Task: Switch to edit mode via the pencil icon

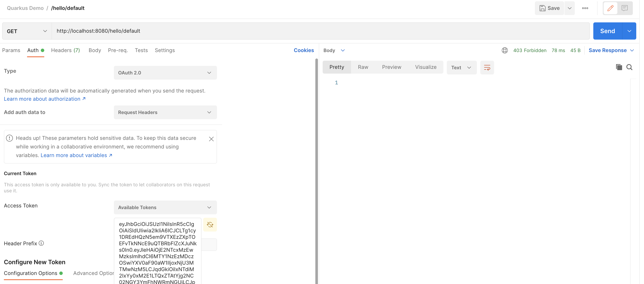Action: click(x=610, y=8)
